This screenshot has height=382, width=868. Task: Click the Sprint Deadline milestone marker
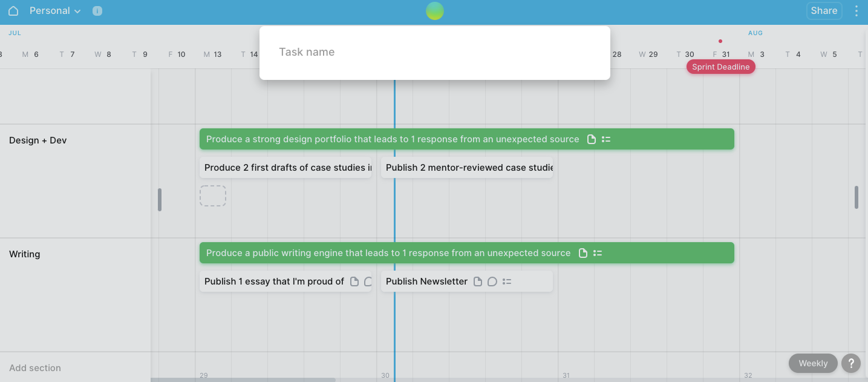pos(720,67)
